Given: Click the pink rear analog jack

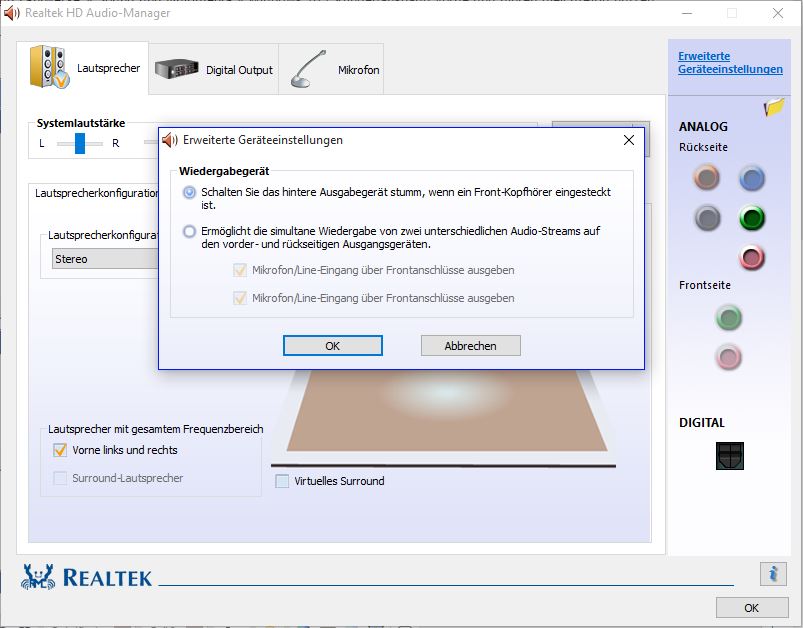Looking at the screenshot, I should (752, 258).
